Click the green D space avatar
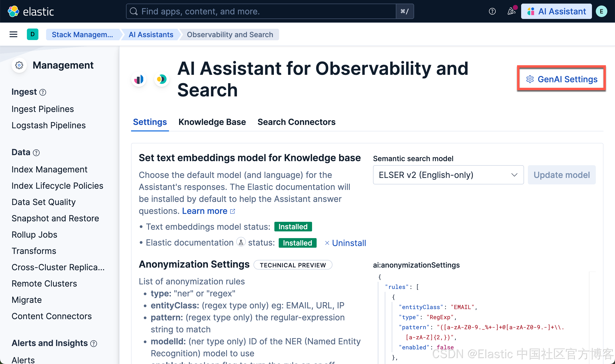The height and width of the screenshot is (364, 615). coord(32,34)
